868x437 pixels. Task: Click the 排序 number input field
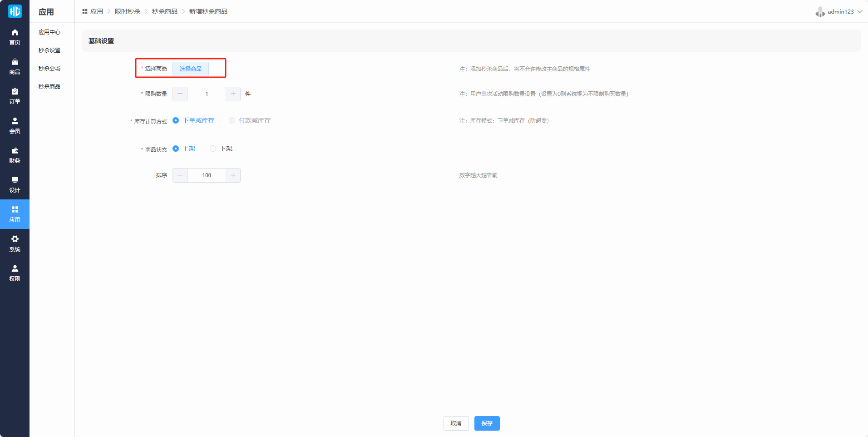(207, 175)
